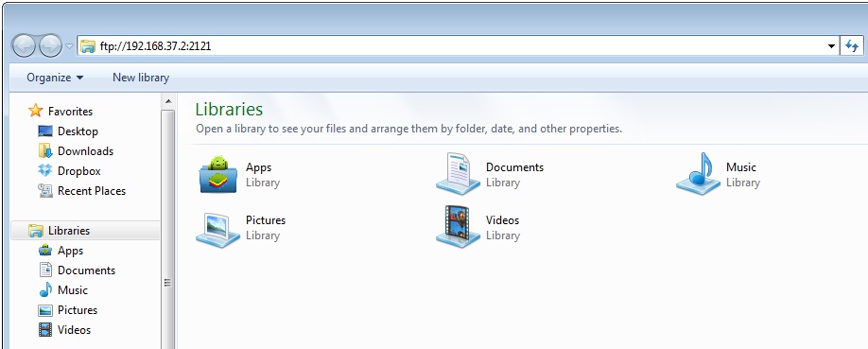868x349 pixels.
Task: Click the address bar containing ftp://192.168.37.2:2121
Action: tap(458, 46)
